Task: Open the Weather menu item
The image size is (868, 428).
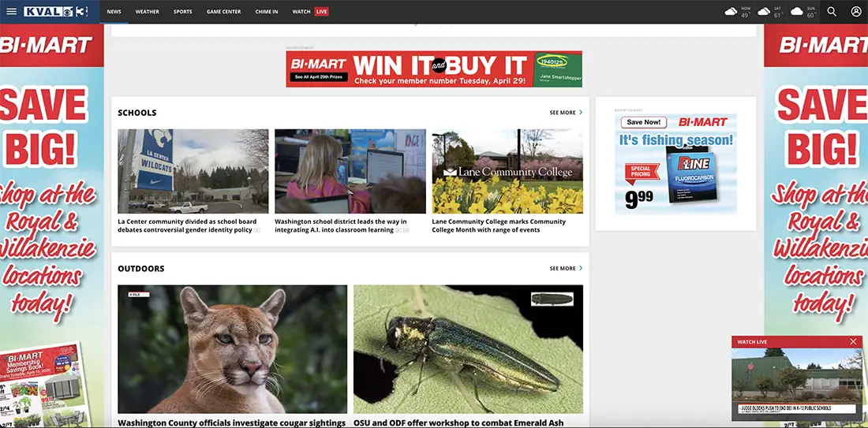Action: click(148, 12)
